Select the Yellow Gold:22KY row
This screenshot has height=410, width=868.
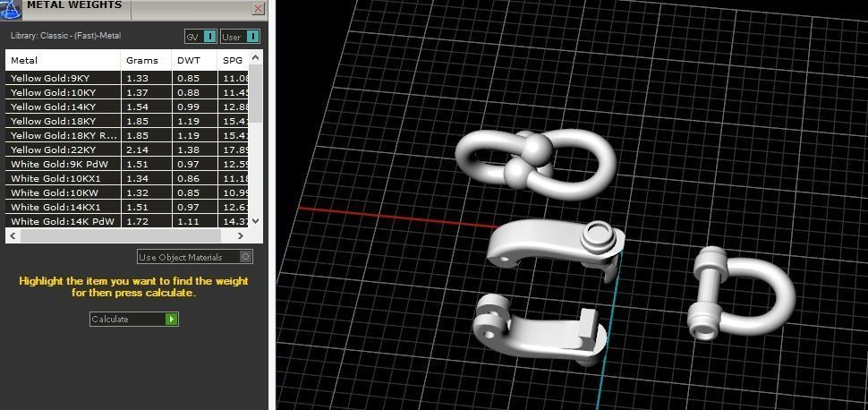pos(127,150)
